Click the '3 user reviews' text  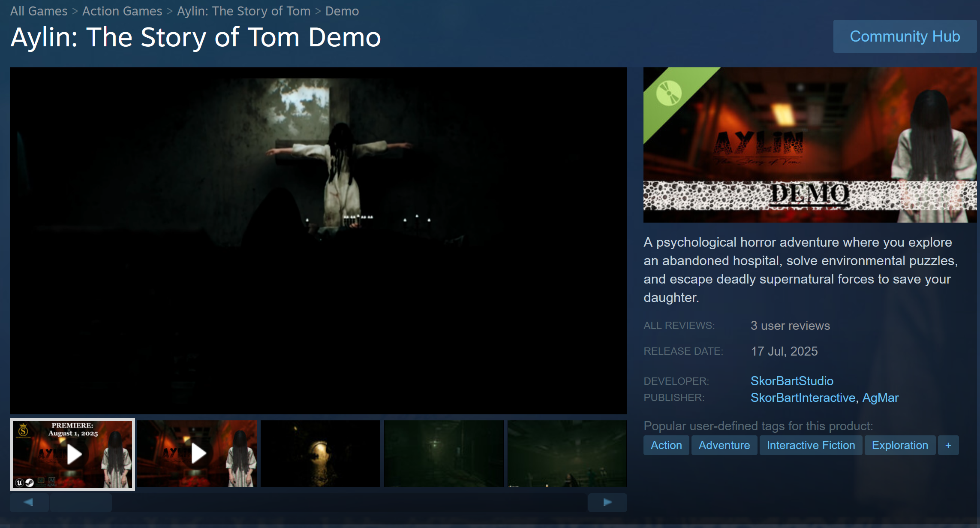(790, 326)
